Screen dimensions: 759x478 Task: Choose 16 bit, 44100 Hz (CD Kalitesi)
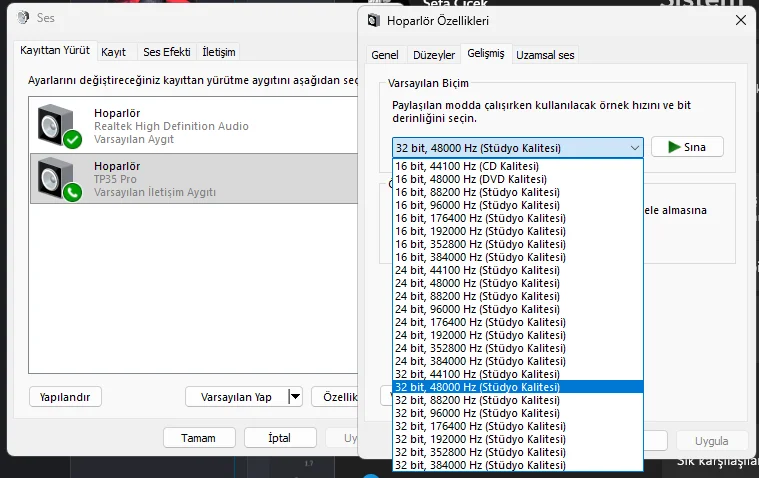pos(517,166)
